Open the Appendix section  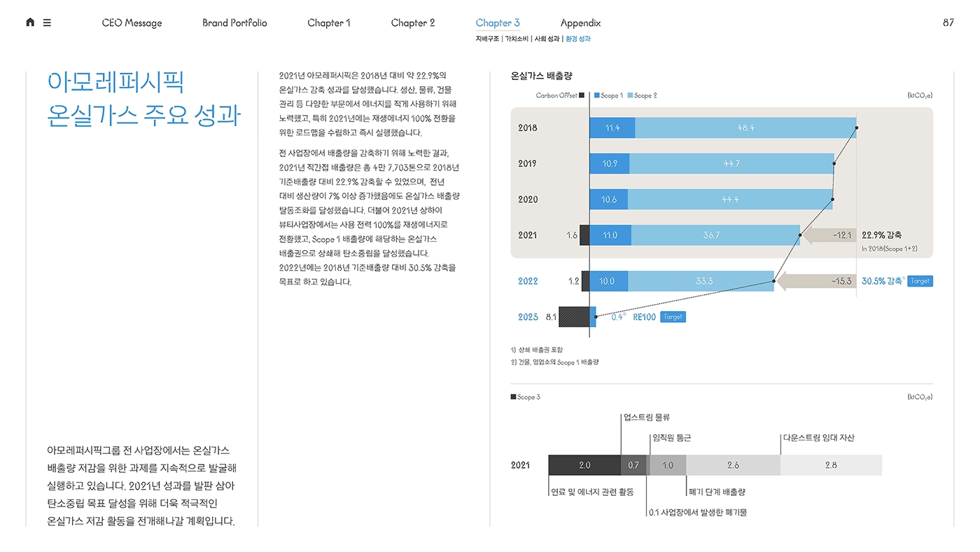[x=580, y=23]
